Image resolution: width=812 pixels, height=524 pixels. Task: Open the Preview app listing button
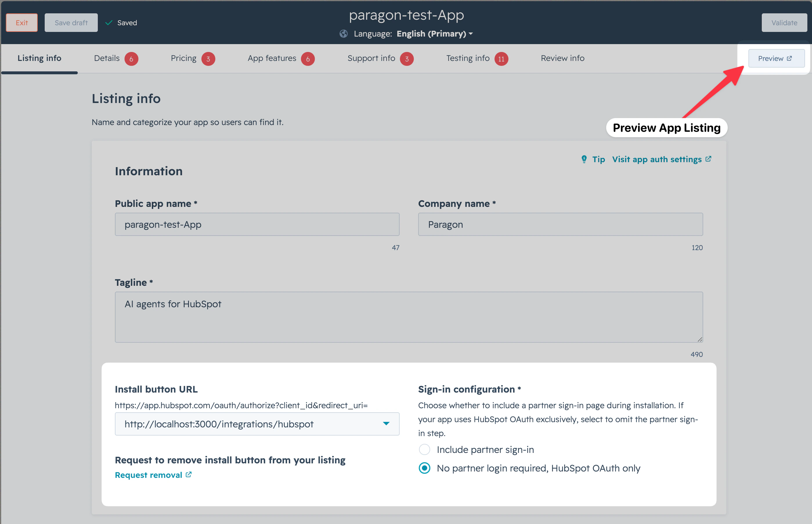(776, 58)
